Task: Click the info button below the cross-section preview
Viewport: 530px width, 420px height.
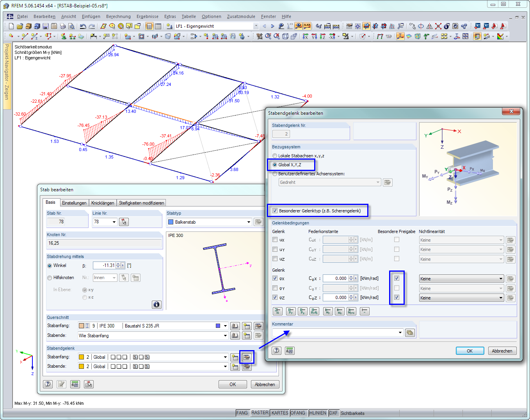Action: [x=156, y=304]
